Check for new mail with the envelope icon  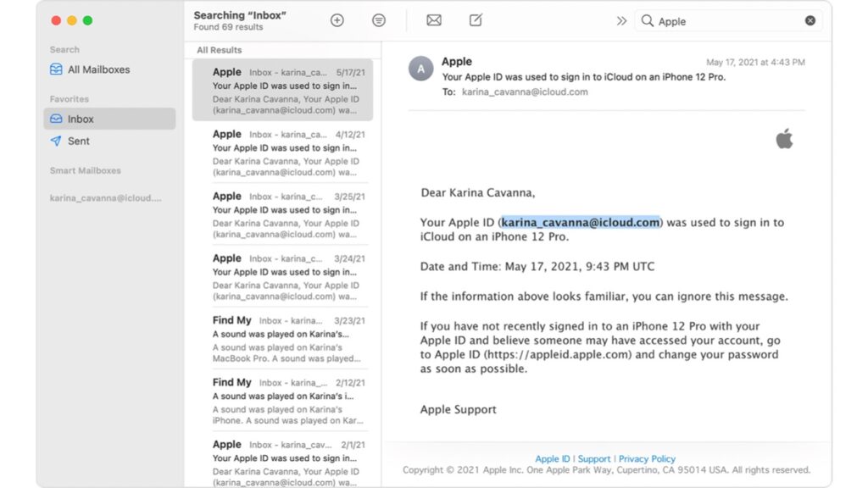[x=433, y=20]
